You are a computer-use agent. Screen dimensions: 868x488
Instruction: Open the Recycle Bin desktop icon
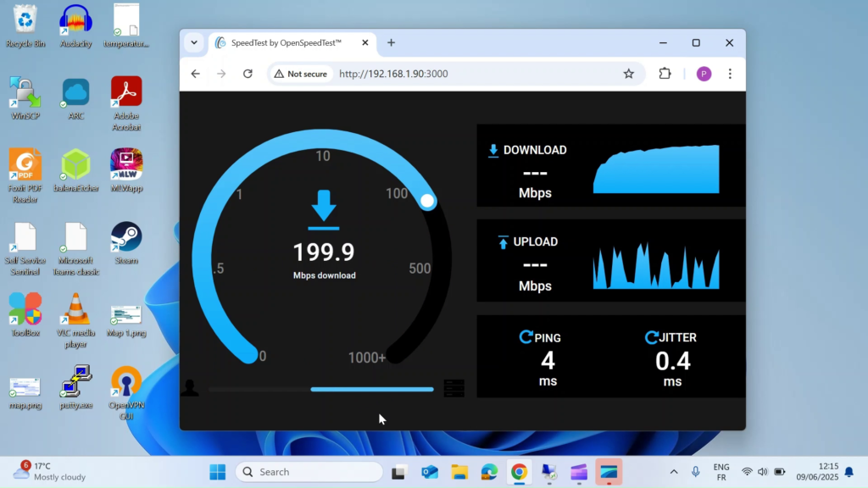click(x=25, y=26)
